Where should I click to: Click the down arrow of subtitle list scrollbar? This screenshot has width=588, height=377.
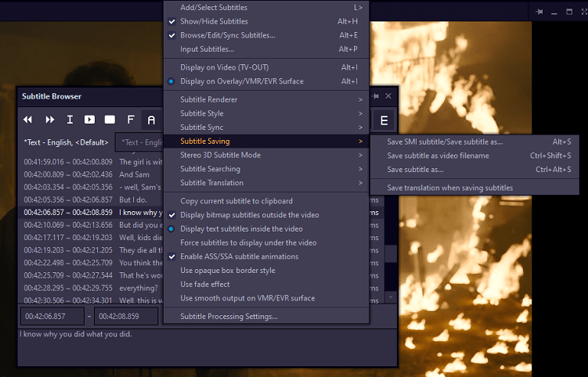coord(391,297)
